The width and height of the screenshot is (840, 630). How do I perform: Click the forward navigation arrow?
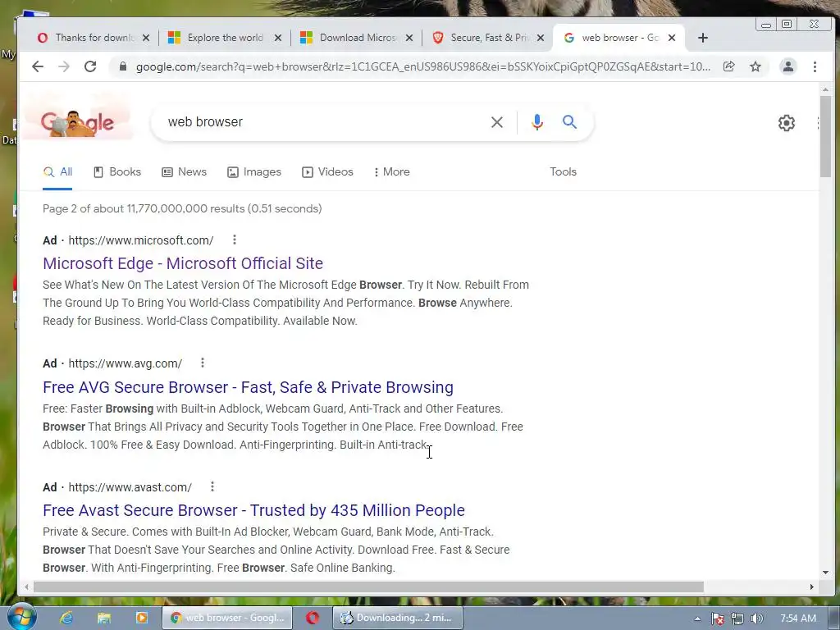pyautogui.click(x=64, y=66)
